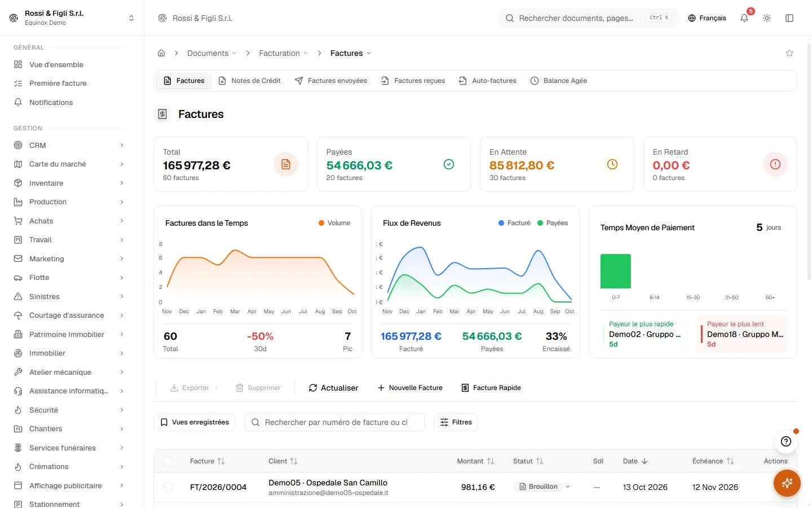
Task: Switch to the Factures reçues tab
Action: pos(413,81)
